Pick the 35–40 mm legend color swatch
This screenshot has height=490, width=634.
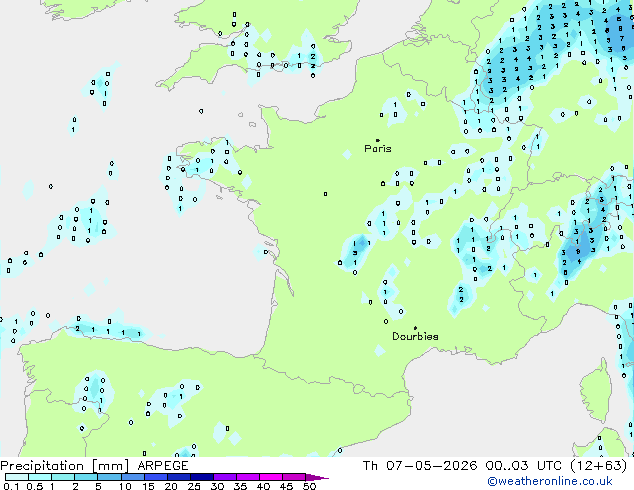[x=248, y=477]
